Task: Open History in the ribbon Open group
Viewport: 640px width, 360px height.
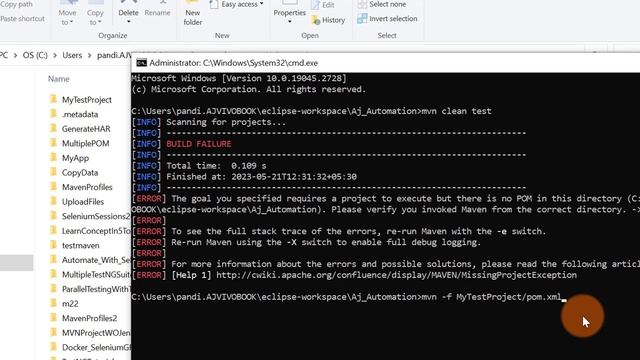Action: click(x=328, y=20)
